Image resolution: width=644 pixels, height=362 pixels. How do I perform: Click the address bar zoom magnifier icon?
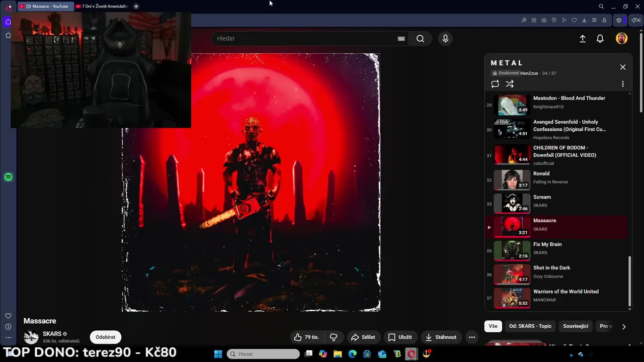pos(524,20)
